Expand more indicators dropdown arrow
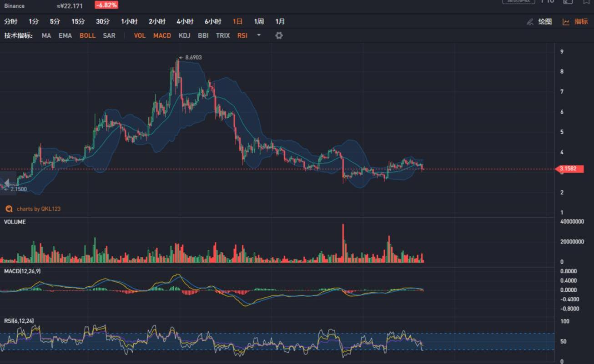594x364 pixels. click(x=259, y=35)
